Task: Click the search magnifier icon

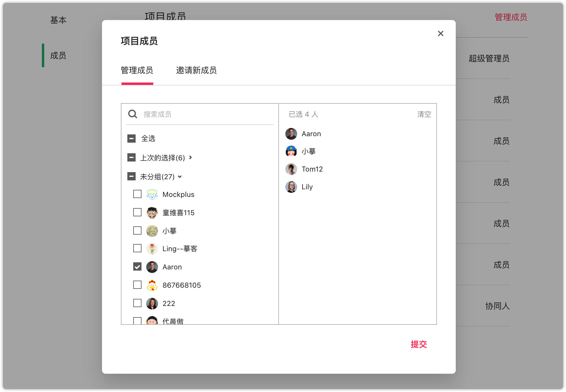Action: (133, 114)
